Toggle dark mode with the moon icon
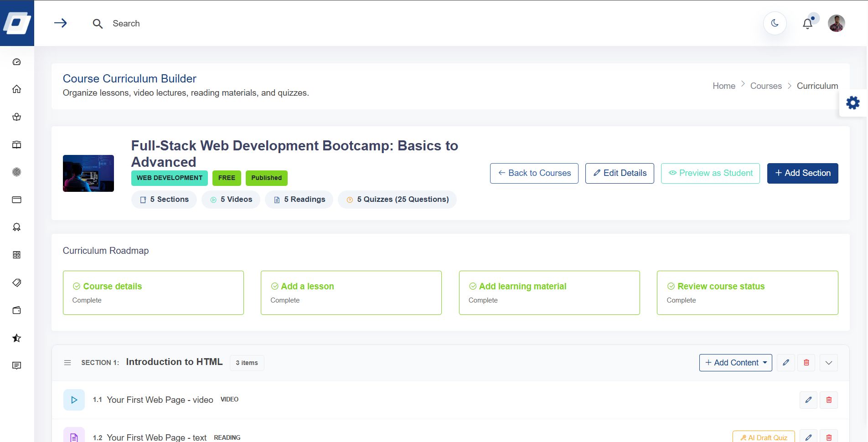Screen dimensions: 868x442 (775, 23)
